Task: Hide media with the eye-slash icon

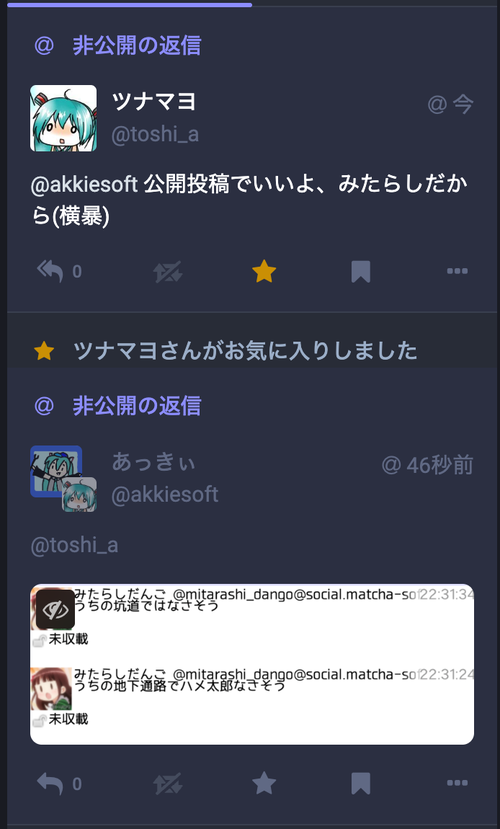Action: point(55,610)
